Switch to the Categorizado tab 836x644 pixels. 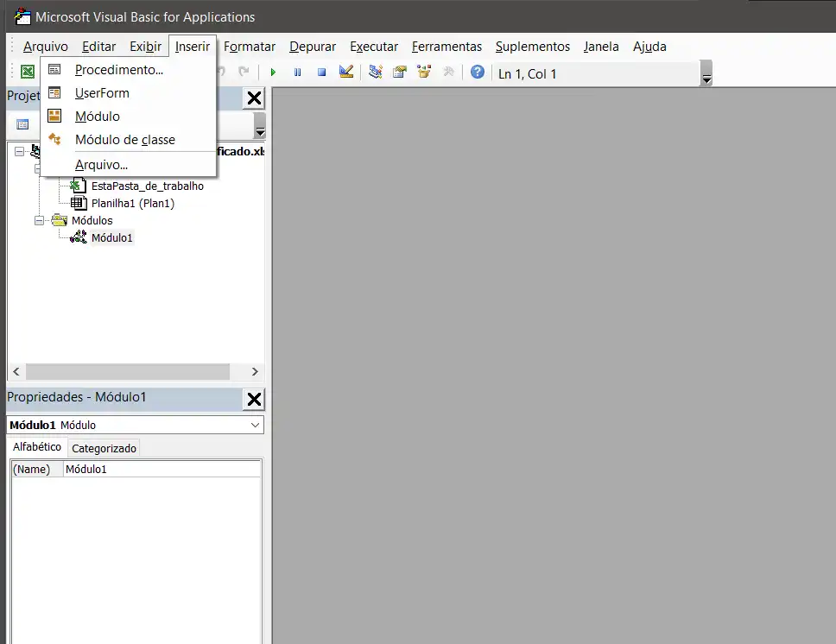point(104,448)
